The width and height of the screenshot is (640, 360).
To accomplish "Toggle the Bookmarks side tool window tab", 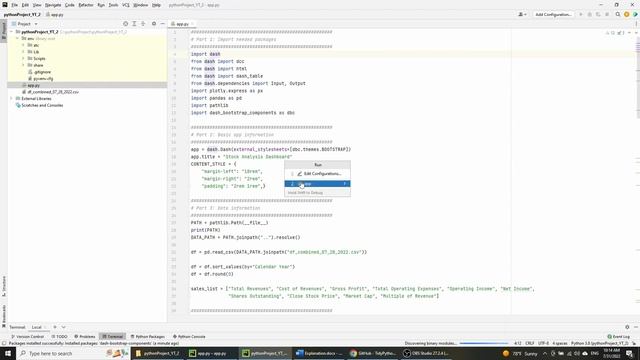I will click(4, 315).
